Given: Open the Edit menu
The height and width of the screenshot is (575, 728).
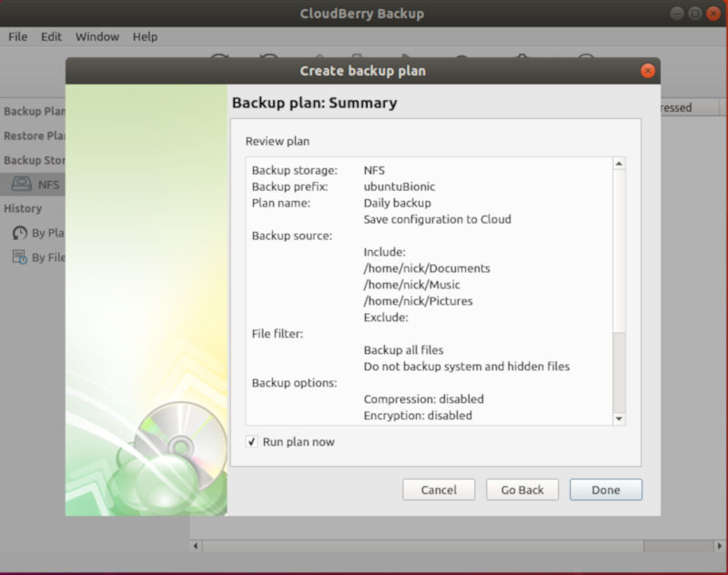Looking at the screenshot, I should click(51, 36).
